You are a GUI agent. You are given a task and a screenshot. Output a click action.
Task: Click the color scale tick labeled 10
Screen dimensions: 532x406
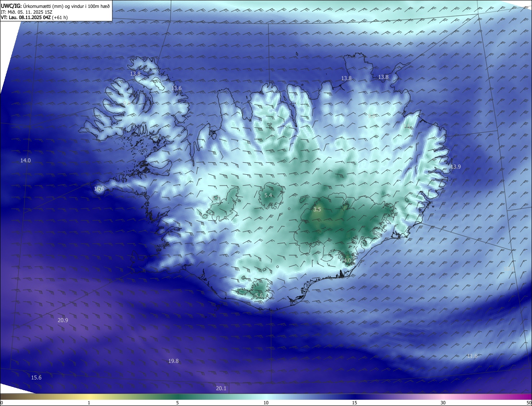266,403
